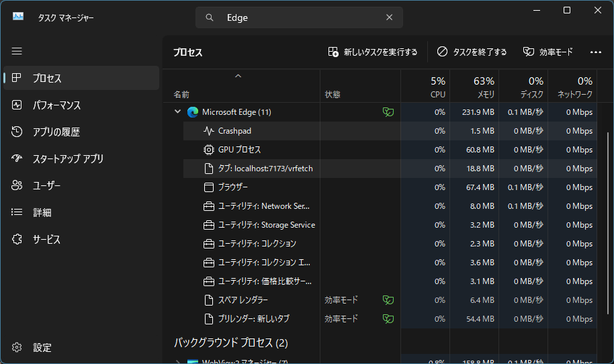
Task: Sort by ディスク column header
Action: (523, 87)
